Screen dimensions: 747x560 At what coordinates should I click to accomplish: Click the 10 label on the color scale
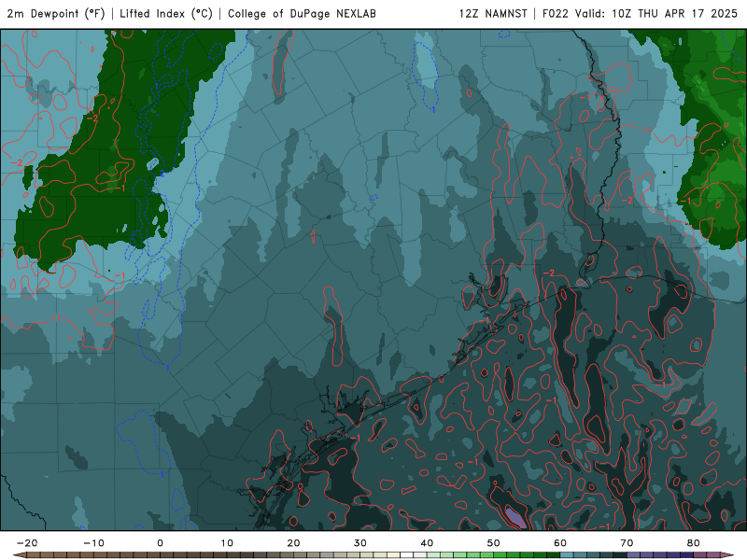point(227,543)
